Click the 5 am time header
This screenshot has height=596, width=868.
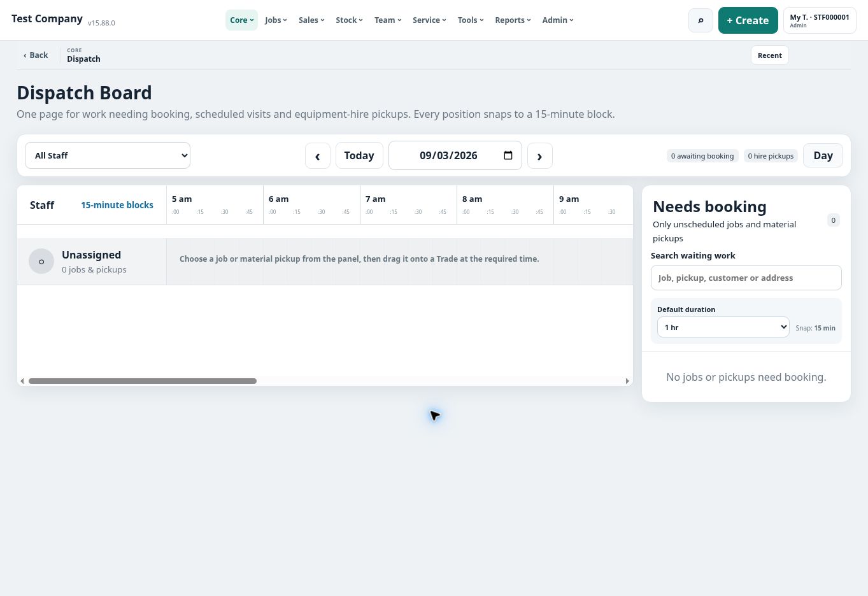pos(182,199)
